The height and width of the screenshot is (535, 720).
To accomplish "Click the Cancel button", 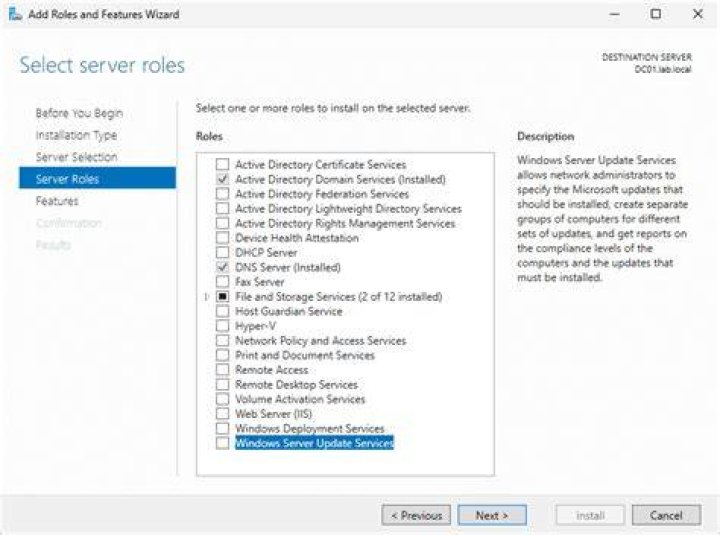I will (666, 515).
